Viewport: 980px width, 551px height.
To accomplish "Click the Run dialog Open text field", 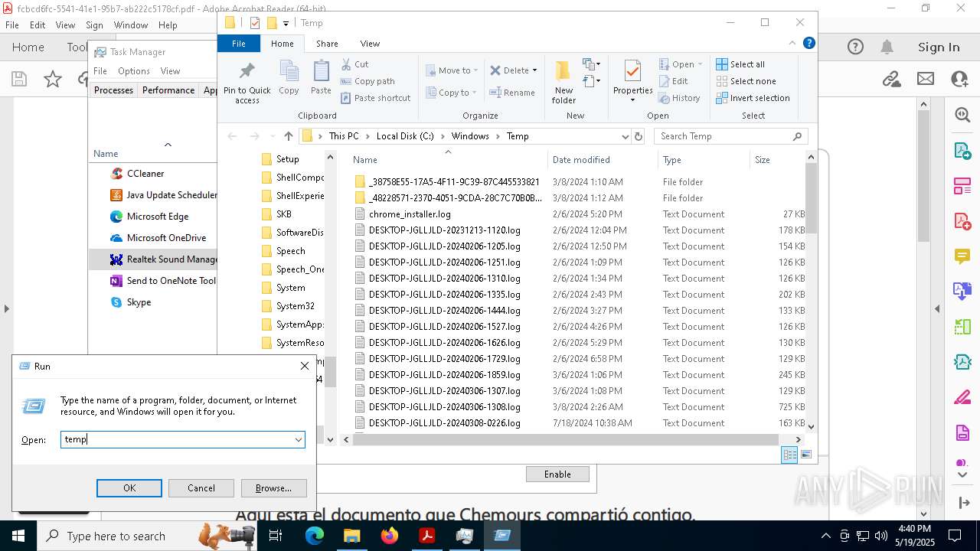I will pos(176,439).
